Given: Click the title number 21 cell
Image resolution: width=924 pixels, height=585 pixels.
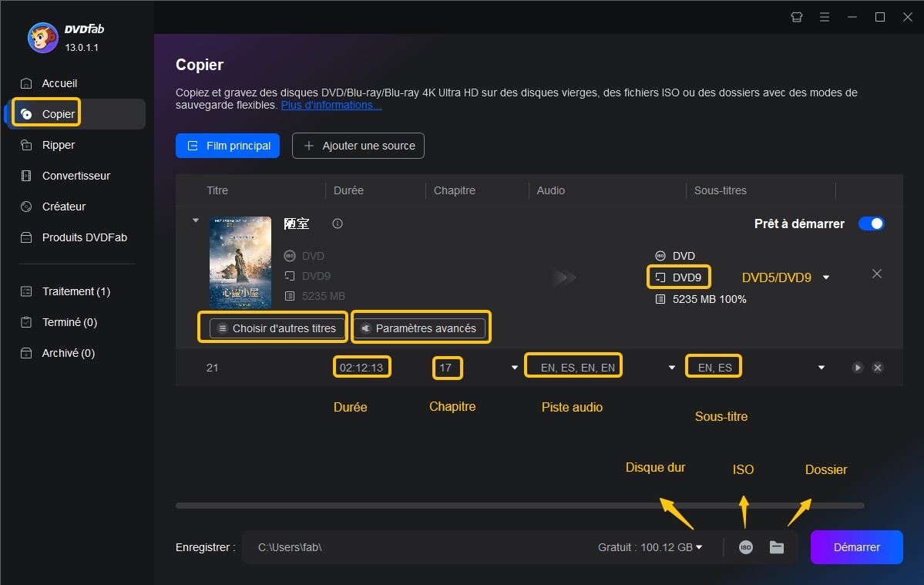Looking at the screenshot, I should (212, 368).
